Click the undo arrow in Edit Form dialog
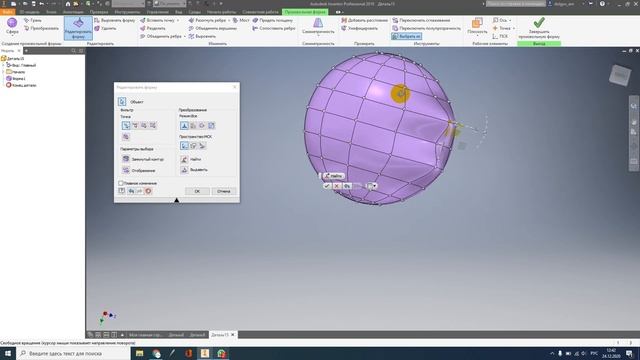640x360 pixels. 131,191
